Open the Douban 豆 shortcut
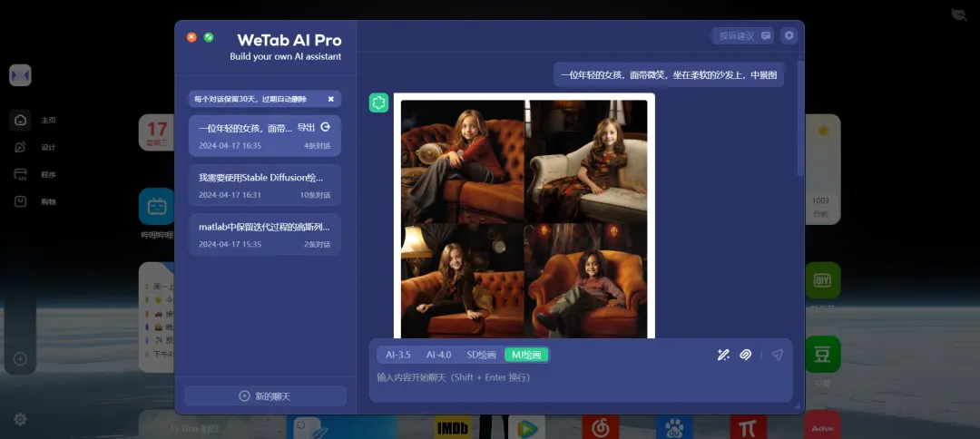This screenshot has width=980, height=439. [822, 354]
